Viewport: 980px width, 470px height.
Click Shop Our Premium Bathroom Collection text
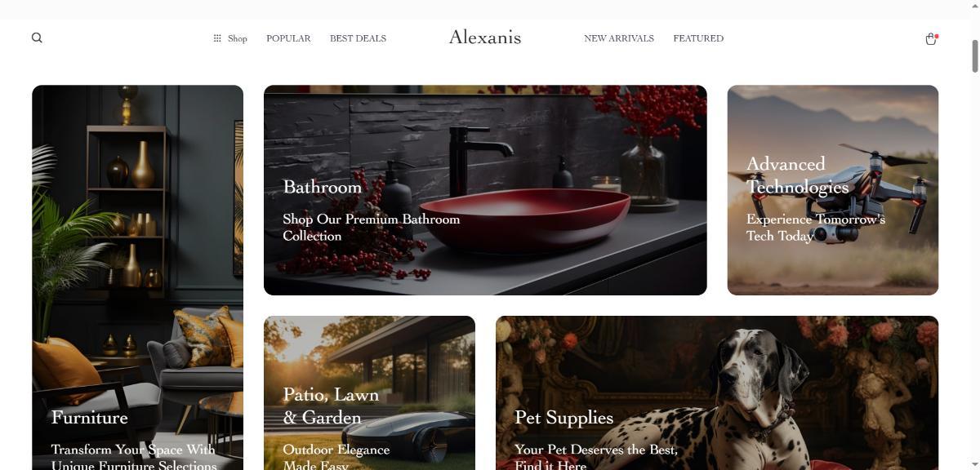pos(371,227)
